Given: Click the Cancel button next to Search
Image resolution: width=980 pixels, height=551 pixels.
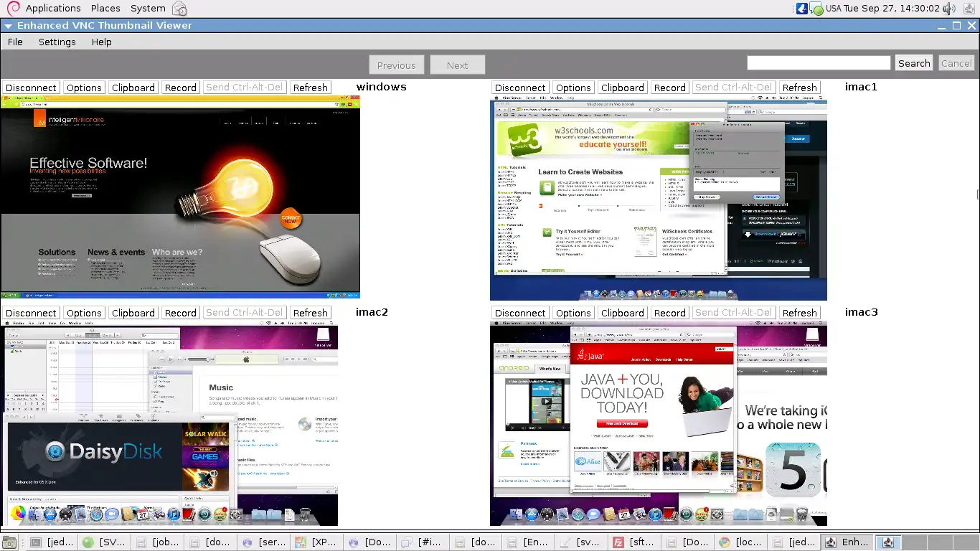Looking at the screenshot, I should (956, 63).
